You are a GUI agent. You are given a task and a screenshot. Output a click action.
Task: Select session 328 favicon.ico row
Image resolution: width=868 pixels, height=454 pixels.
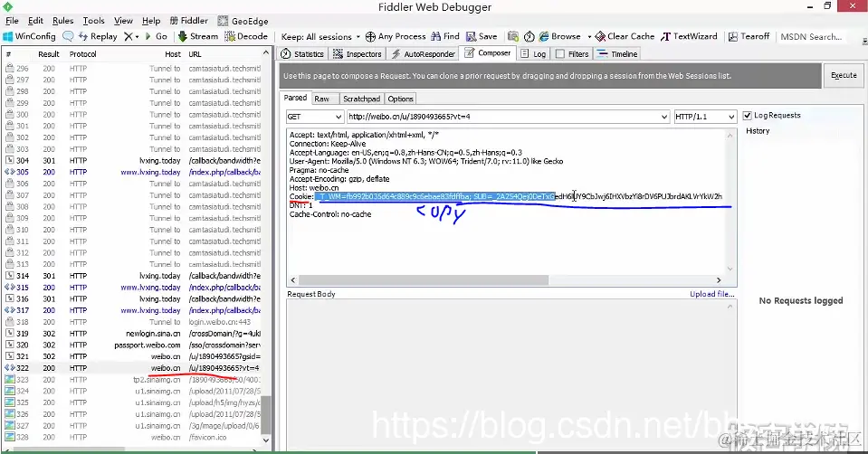pyautogui.click(x=132, y=438)
